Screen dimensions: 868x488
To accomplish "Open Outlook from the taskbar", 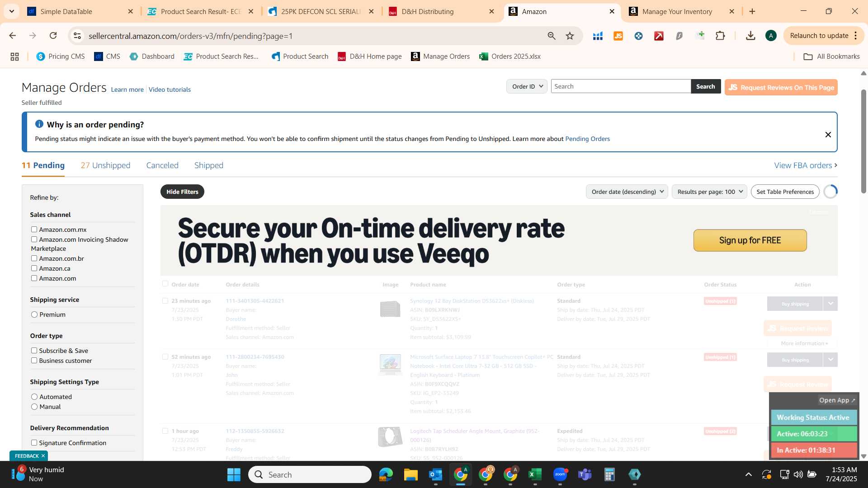I will [435, 474].
